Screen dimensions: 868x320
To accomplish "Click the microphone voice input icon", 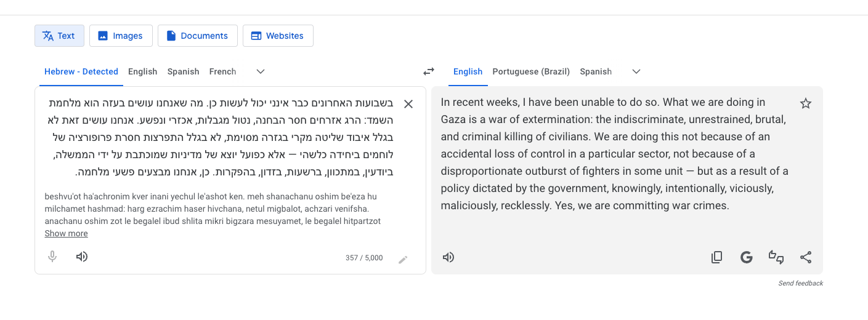I will pyautogui.click(x=52, y=257).
